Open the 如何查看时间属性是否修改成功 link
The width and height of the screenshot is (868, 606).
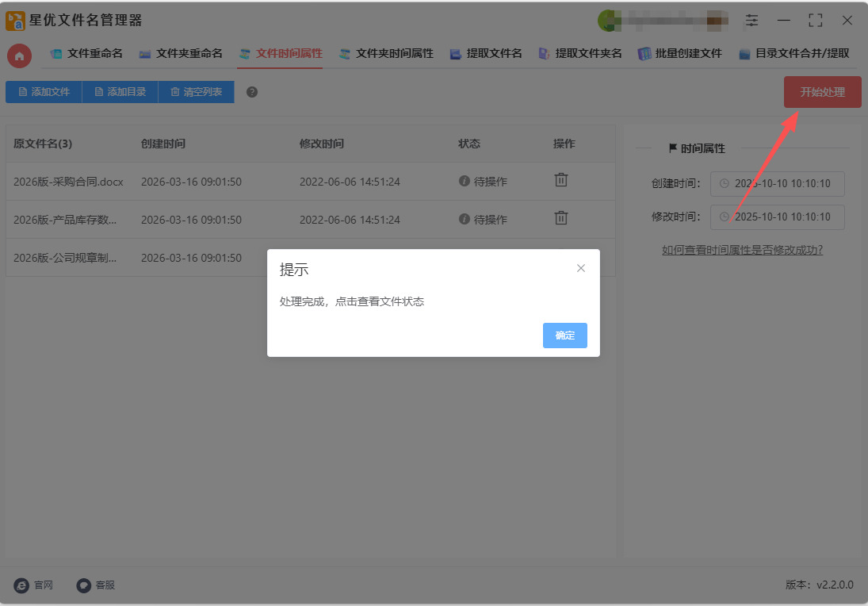tap(742, 250)
